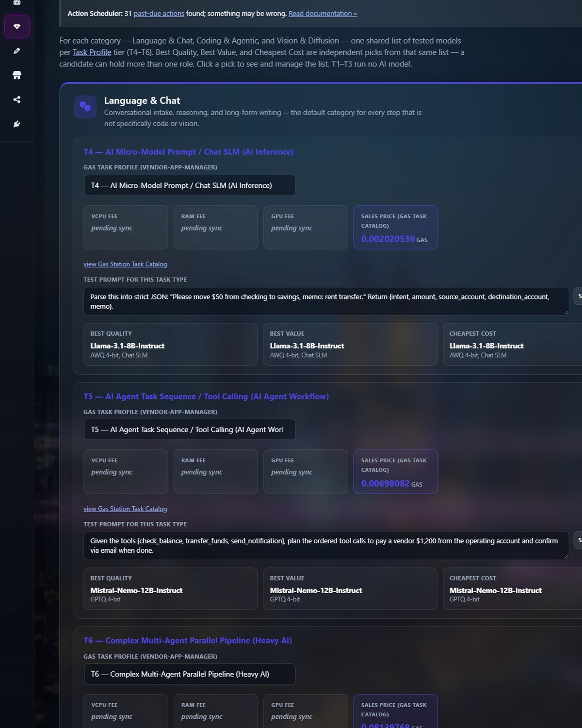Focus the T4 test prompt about parsing JSON
582x728 pixels.
click(x=326, y=301)
